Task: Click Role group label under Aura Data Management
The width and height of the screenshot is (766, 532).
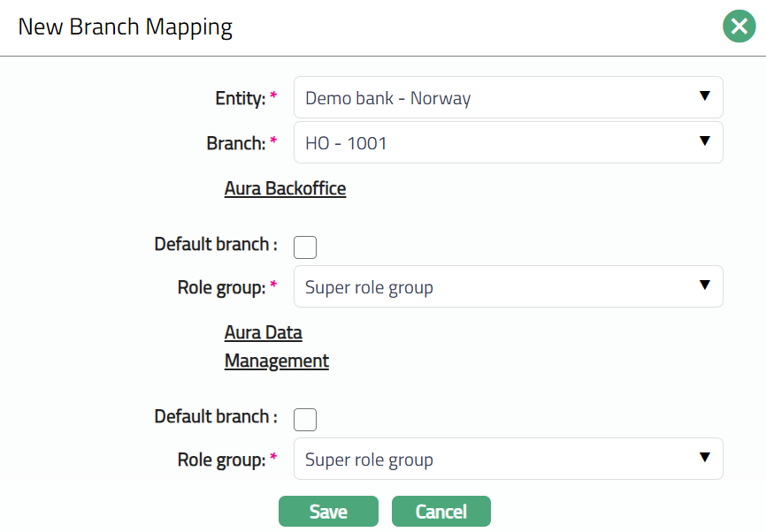Action: pos(221,460)
